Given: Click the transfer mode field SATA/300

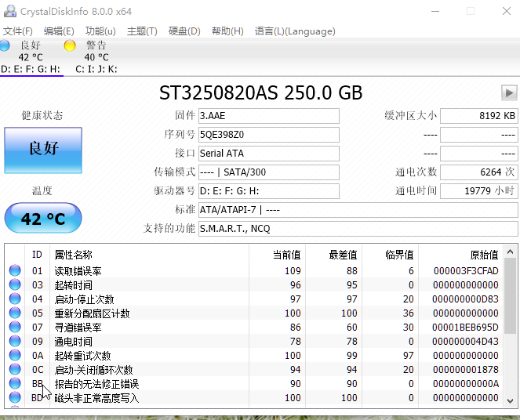Looking at the screenshot, I should [269, 172].
